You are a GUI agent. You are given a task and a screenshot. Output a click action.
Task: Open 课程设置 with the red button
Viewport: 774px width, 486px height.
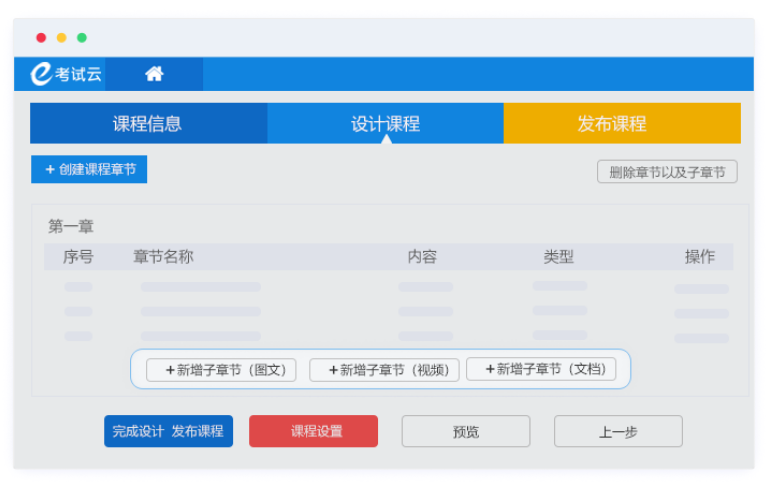tap(313, 431)
